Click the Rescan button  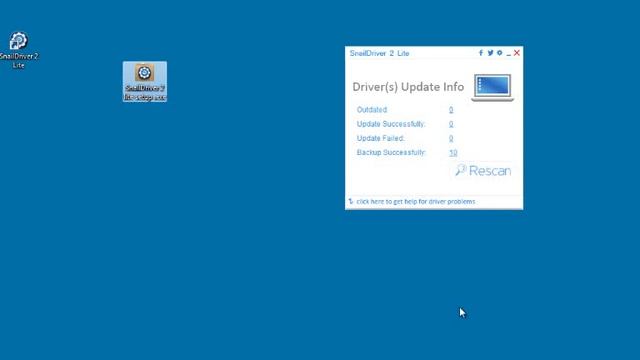pos(483,171)
